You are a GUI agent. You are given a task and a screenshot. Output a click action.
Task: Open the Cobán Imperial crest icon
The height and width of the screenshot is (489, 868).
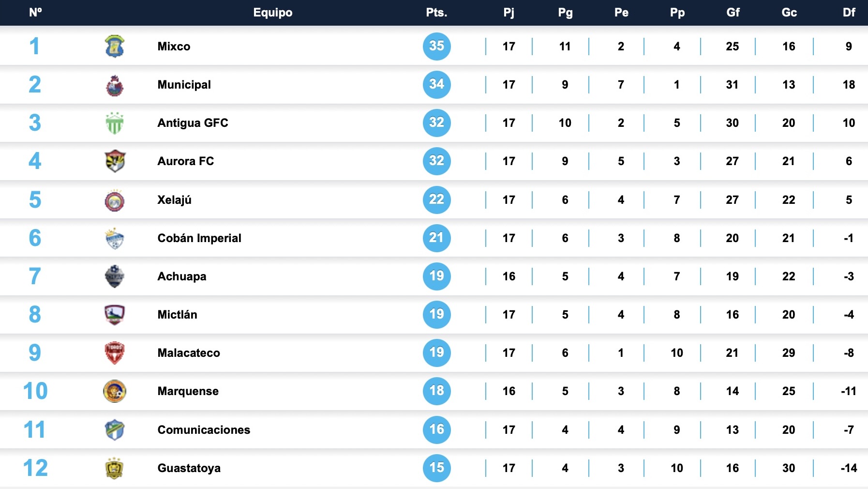115,238
